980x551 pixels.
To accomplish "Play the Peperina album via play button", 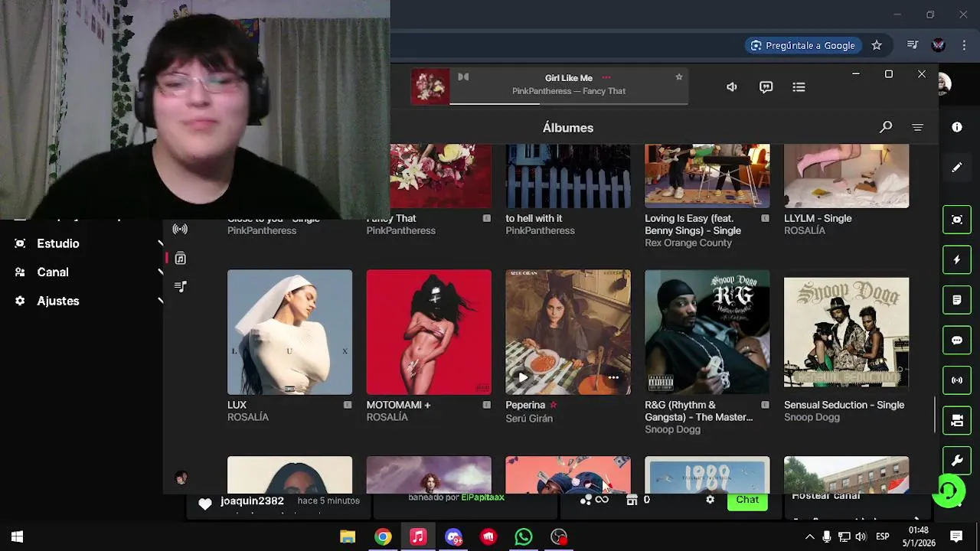I will point(523,377).
